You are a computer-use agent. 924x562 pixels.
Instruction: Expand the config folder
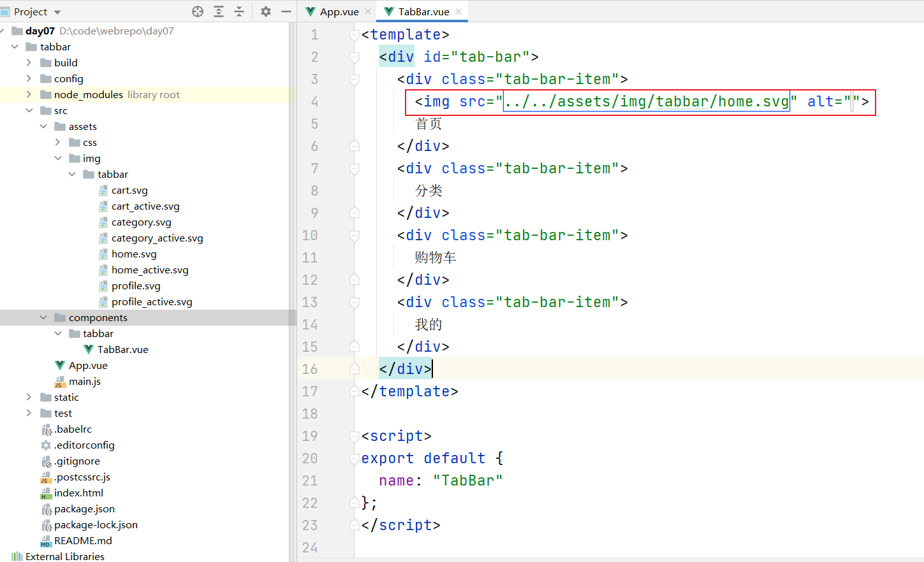(29, 78)
